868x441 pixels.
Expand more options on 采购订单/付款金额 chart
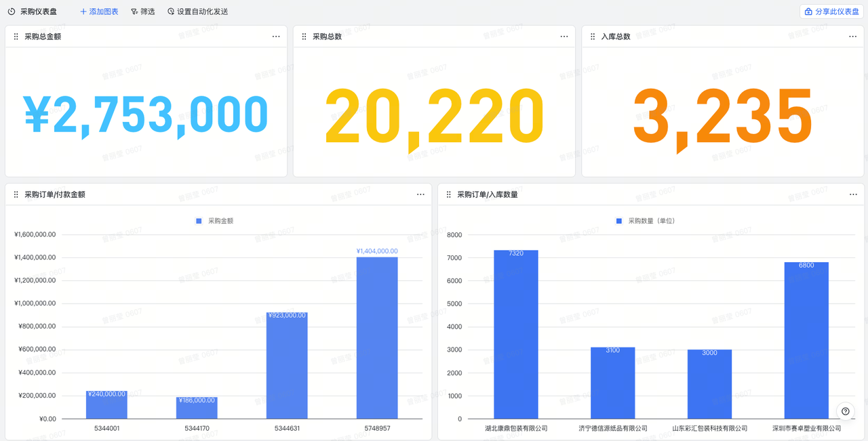pyautogui.click(x=420, y=194)
